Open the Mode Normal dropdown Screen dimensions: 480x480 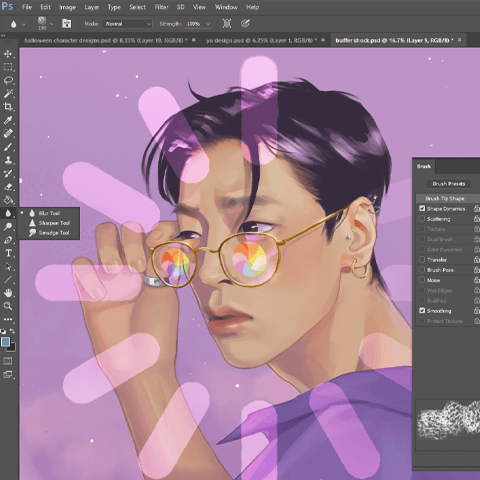(127, 24)
